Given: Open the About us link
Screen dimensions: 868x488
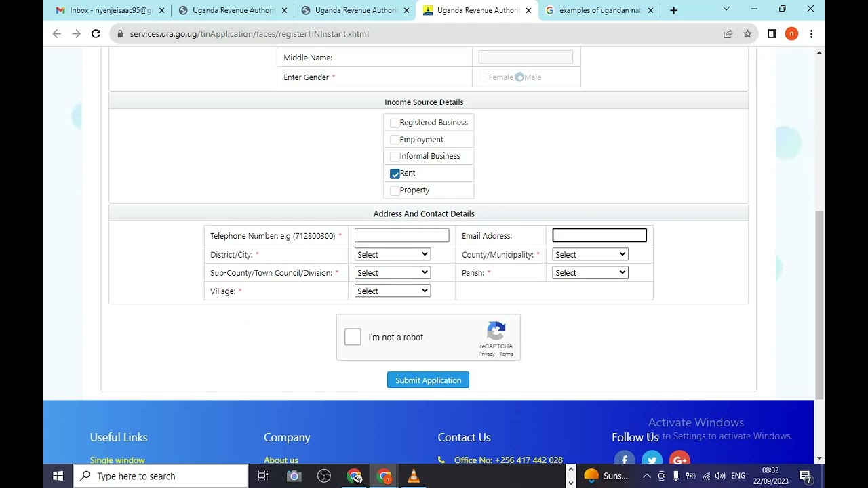Looking at the screenshot, I should pyautogui.click(x=281, y=460).
